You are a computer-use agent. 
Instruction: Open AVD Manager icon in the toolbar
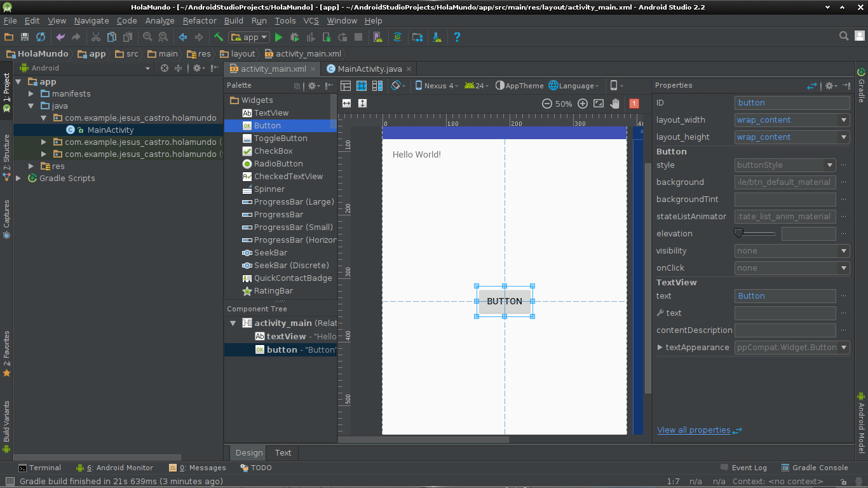pyautogui.click(x=377, y=37)
